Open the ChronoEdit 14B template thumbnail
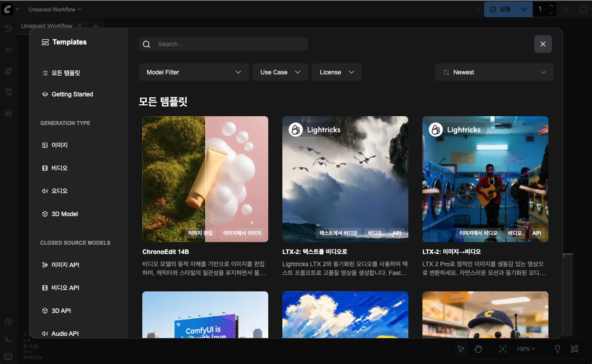592x364 pixels. pyautogui.click(x=205, y=179)
